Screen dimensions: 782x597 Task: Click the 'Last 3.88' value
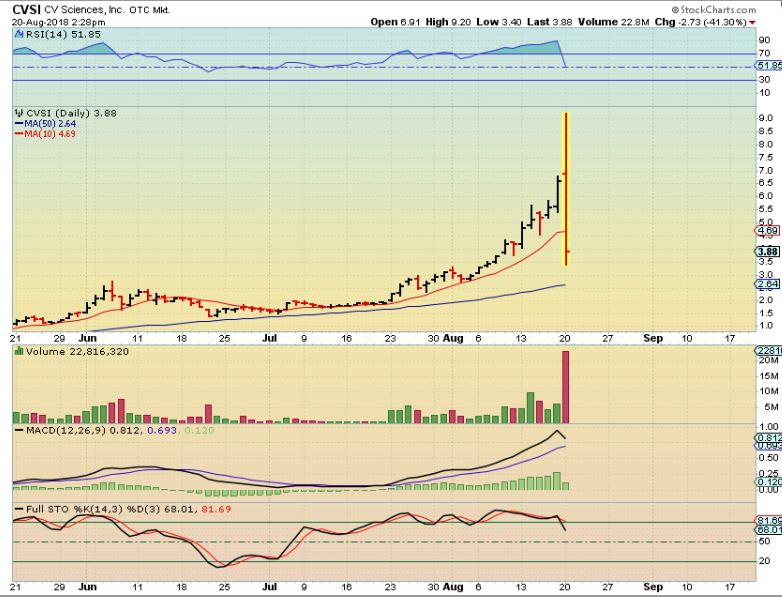[x=550, y=22]
